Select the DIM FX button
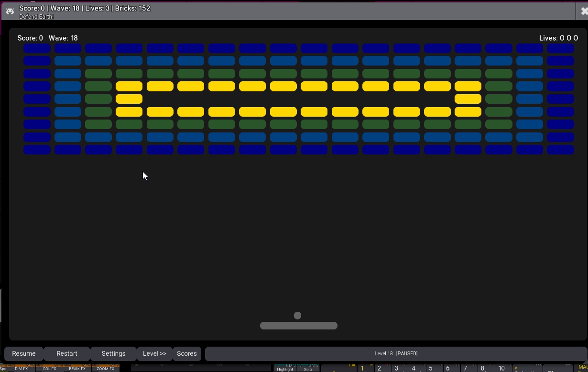 (x=21, y=368)
